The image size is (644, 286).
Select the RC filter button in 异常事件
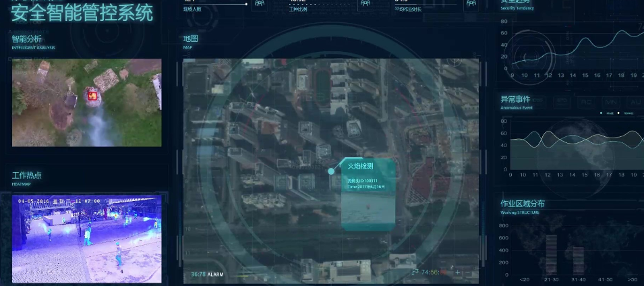click(587, 102)
